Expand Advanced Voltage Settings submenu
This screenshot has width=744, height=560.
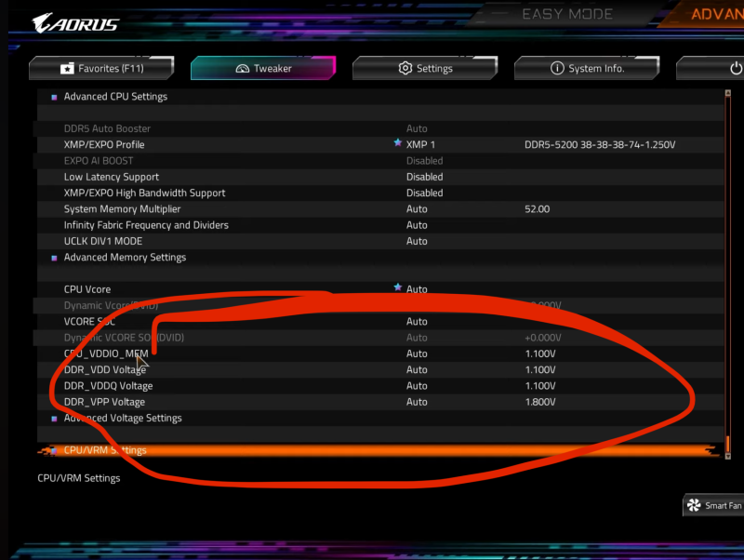[x=123, y=418]
